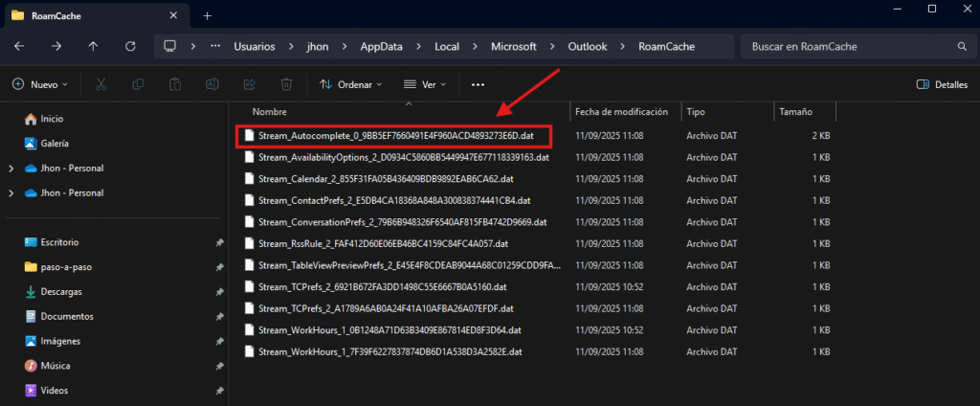Image resolution: width=980 pixels, height=406 pixels.
Task: Refresh the current folder view
Action: 129,46
